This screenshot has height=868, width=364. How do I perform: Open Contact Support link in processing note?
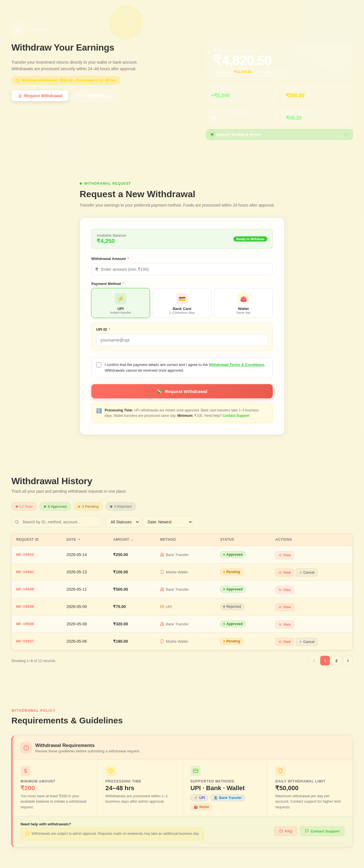[x=236, y=415]
